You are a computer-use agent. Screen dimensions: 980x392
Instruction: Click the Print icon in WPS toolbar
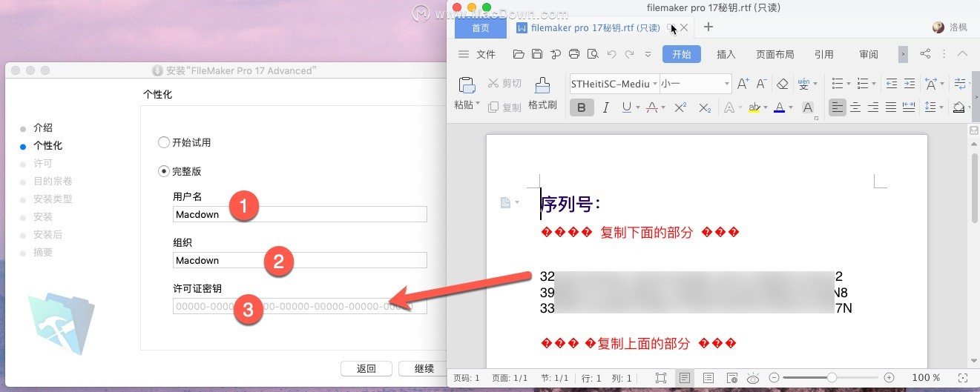tap(573, 54)
